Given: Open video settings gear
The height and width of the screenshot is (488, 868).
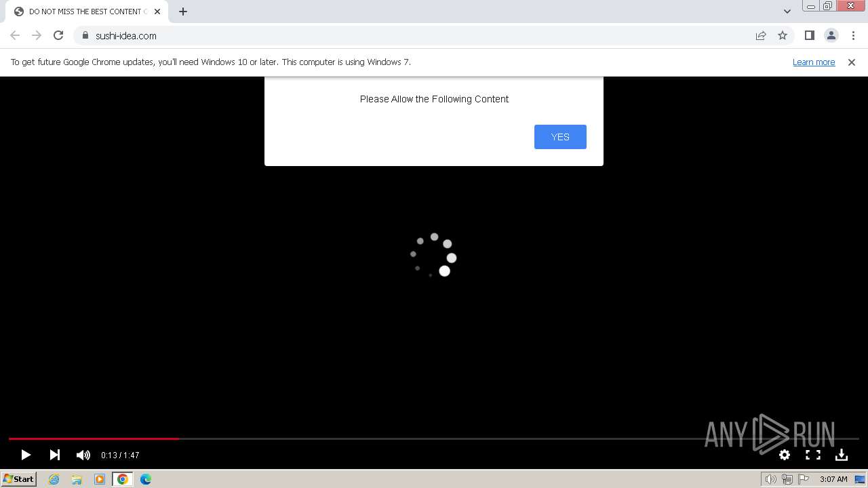Looking at the screenshot, I should pyautogui.click(x=785, y=455).
